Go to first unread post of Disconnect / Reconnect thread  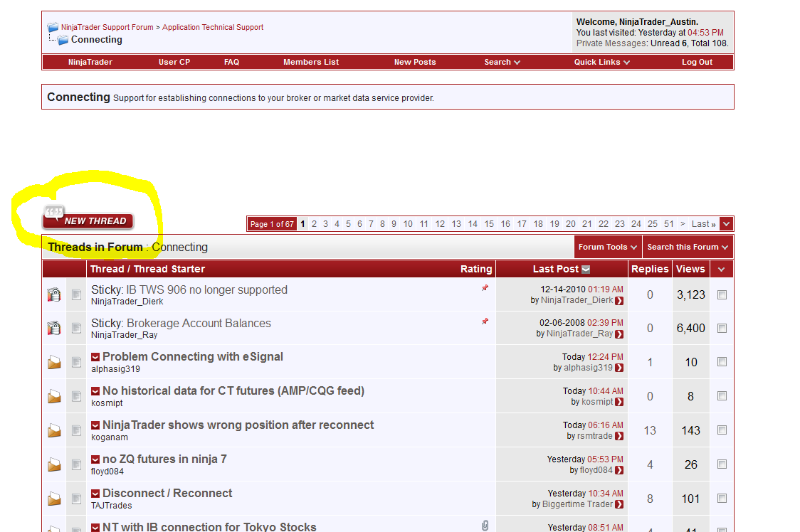pos(95,494)
